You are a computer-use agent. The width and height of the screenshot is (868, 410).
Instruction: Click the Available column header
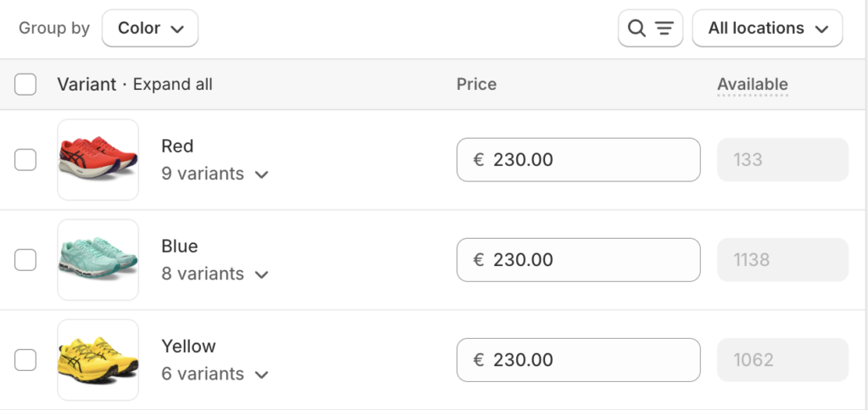[x=752, y=85]
